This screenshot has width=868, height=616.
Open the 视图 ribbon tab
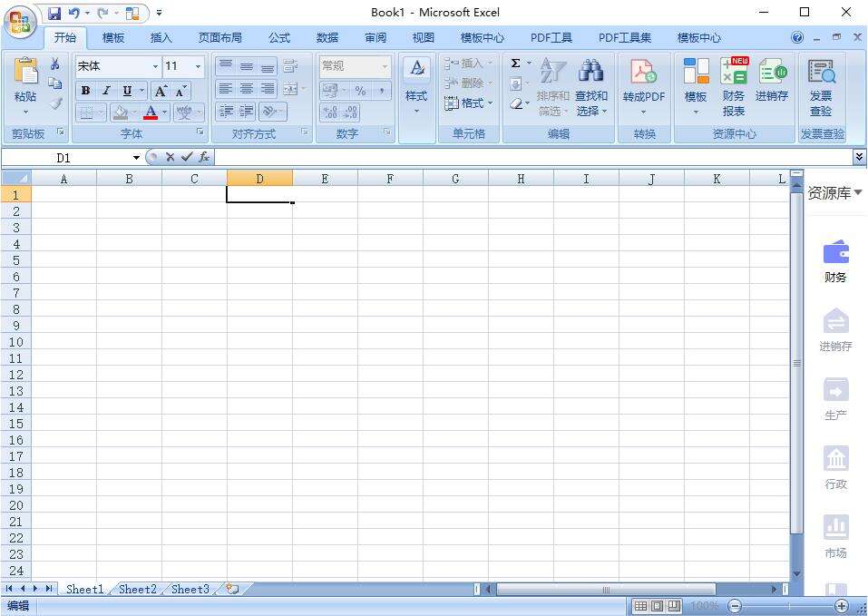[x=424, y=37]
